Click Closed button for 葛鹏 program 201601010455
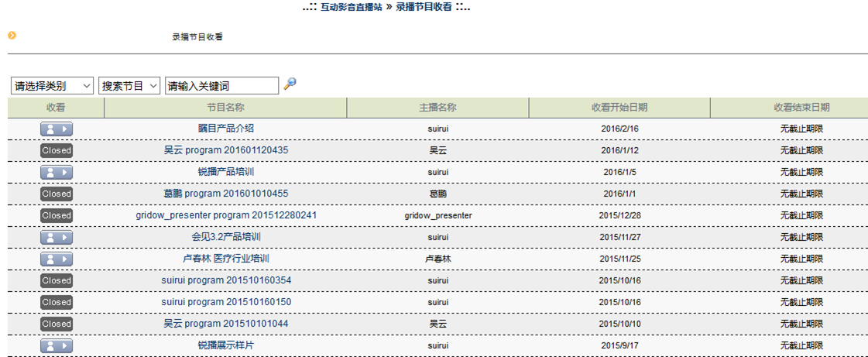Image resolution: width=868 pixels, height=357 pixels. click(56, 194)
